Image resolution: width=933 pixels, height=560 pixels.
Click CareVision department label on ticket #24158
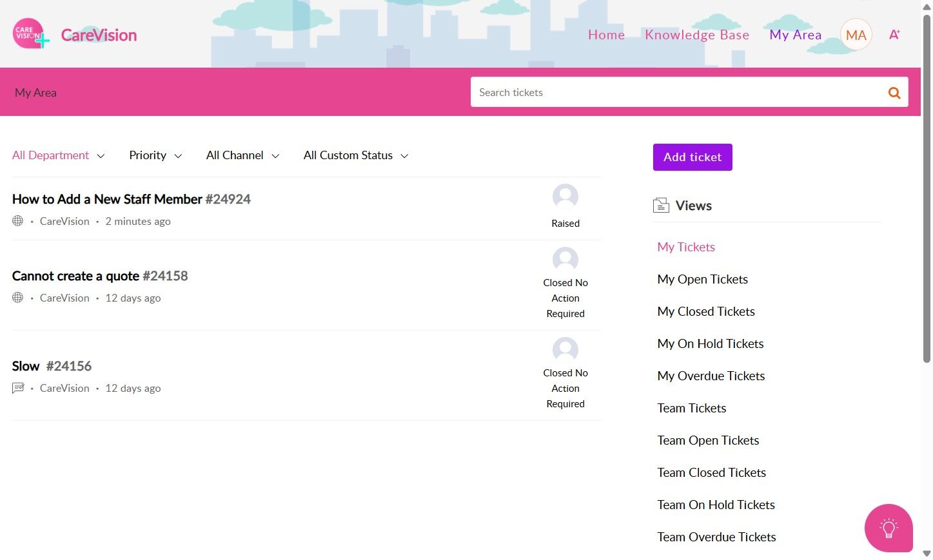[x=64, y=298]
